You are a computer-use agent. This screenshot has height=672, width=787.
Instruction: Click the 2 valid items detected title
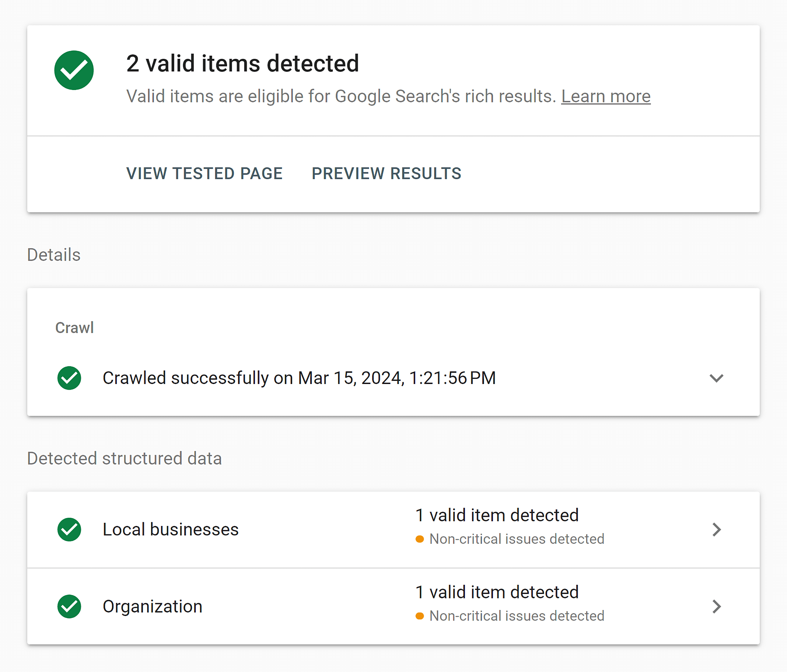243,64
